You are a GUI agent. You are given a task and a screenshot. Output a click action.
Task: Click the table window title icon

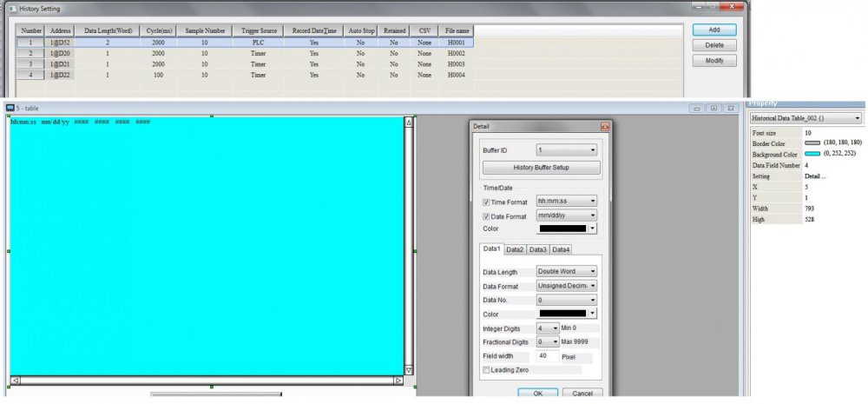10,109
